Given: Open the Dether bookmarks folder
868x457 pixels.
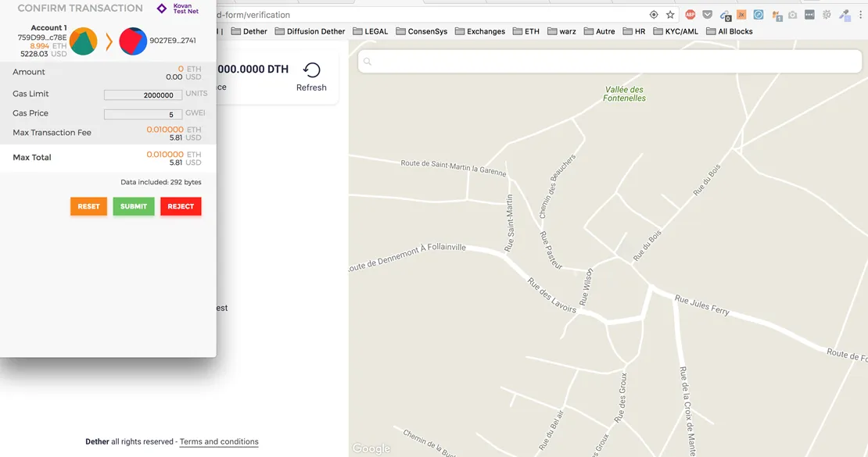Looking at the screenshot, I should coord(249,31).
